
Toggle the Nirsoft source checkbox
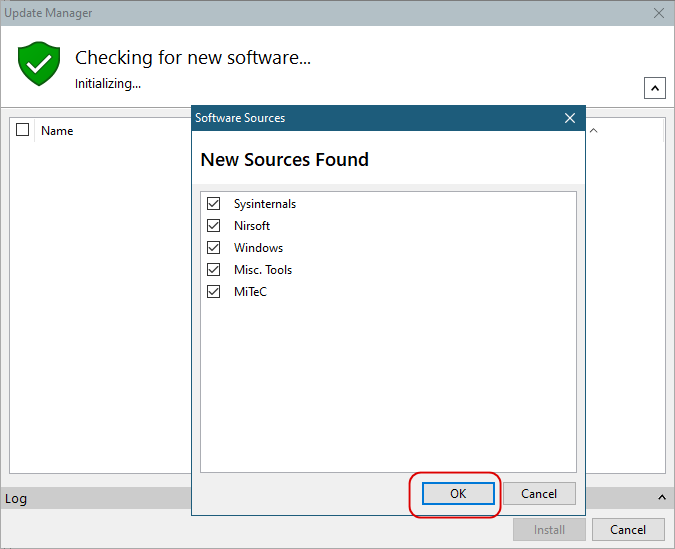[214, 225]
